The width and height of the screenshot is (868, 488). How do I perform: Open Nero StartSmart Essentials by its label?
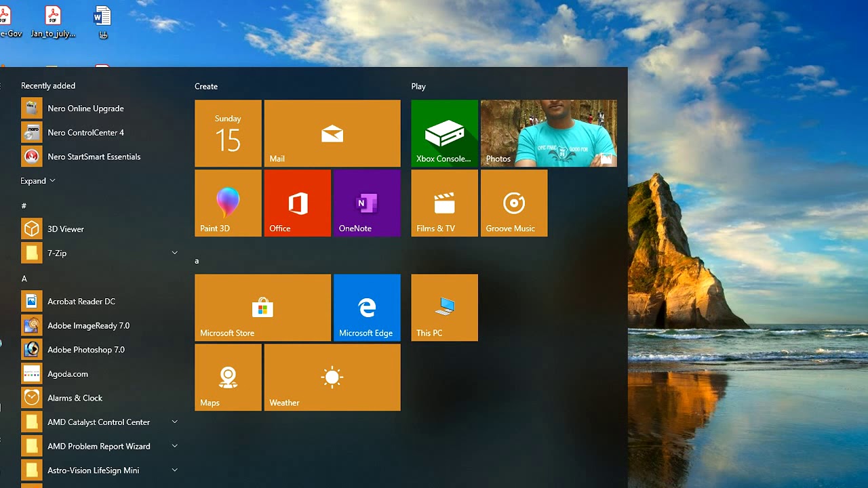94,157
